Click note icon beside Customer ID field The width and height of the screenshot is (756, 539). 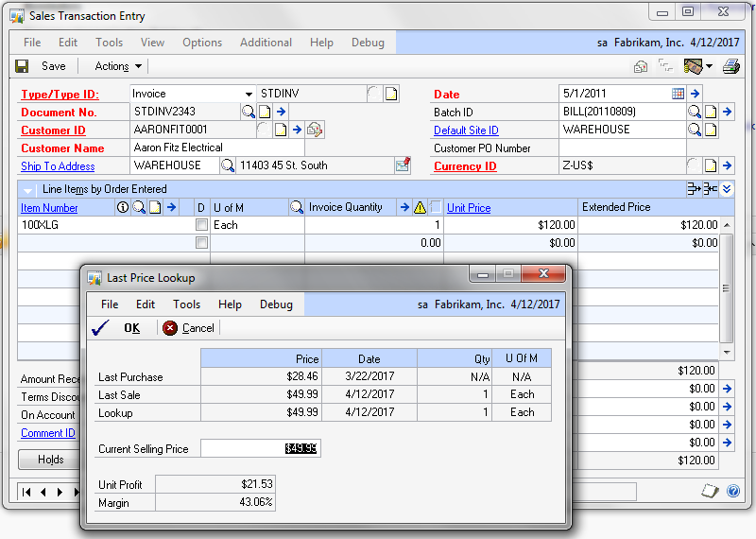pyautogui.click(x=281, y=130)
